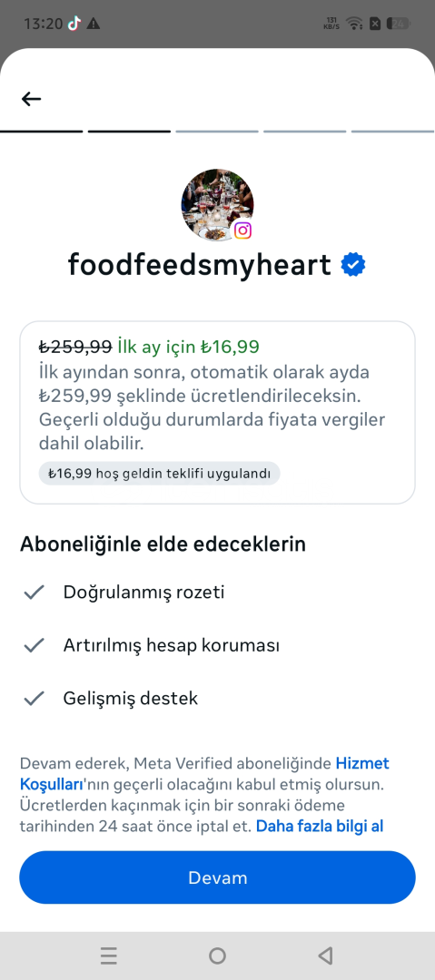Tap the TikTok status bar icon
Image resolution: width=435 pixels, height=980 pixels.
tap(74, 24)
